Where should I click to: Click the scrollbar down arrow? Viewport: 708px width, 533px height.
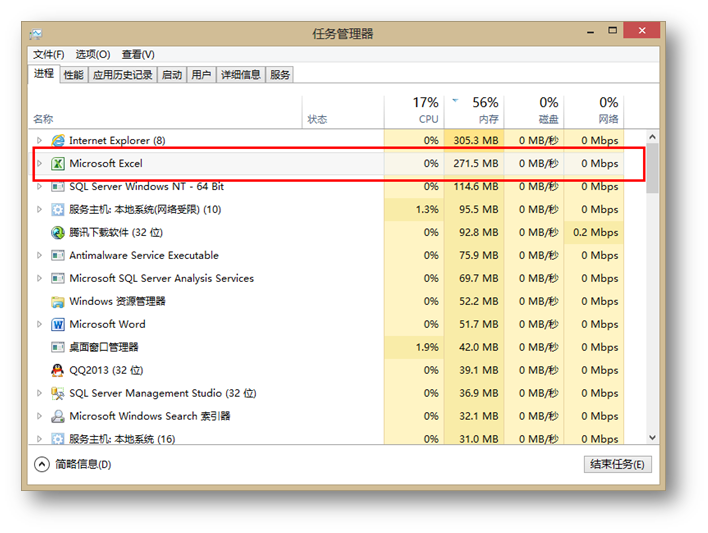[652, 438]
